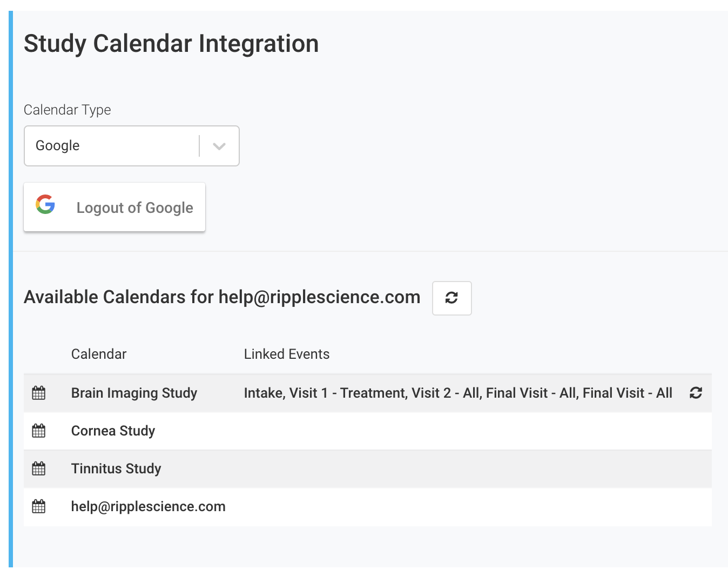Click the Study Calendar Integration heading
Image resolution: width=728 pixels, height=576 pixels.
(171, 44)
